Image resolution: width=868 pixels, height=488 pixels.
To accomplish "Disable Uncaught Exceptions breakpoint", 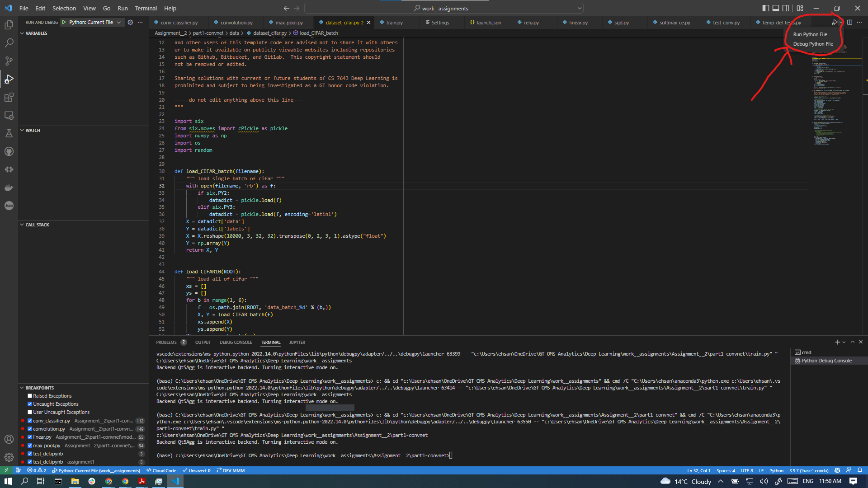I will [30, 404].
